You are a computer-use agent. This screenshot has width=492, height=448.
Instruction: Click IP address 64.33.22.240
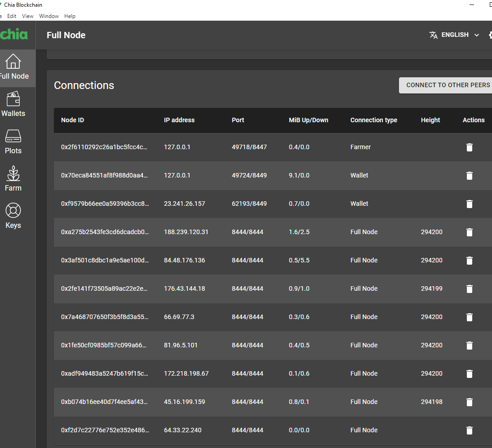click(x=182, y=430)
